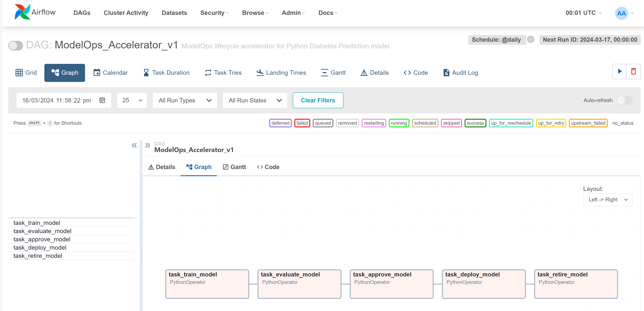Click the schedule info icon
Viewport: 644px width, 311px height.
531,39
